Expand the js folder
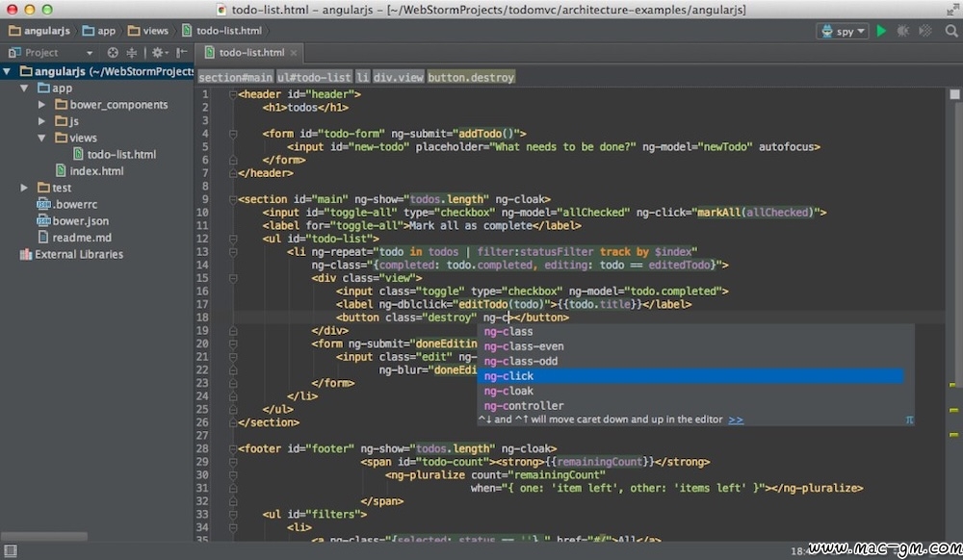This screenshot has height=560, width=963. click(41, 121)
